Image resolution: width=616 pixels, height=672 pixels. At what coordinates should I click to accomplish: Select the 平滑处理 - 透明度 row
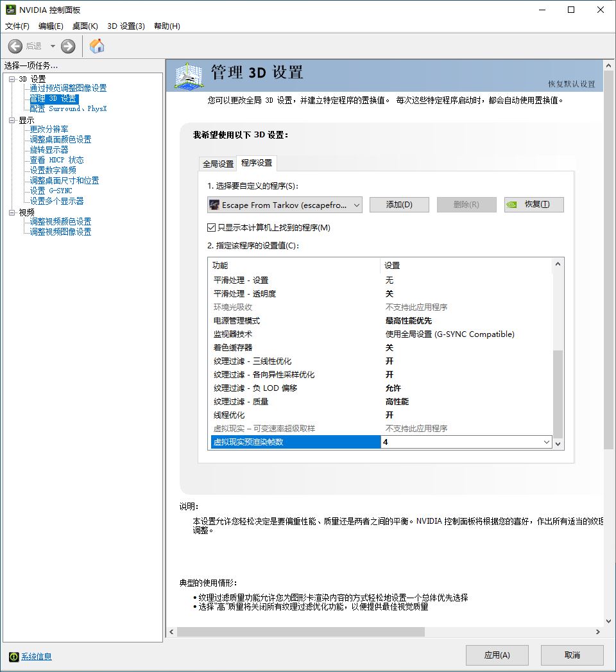point(381,293)
